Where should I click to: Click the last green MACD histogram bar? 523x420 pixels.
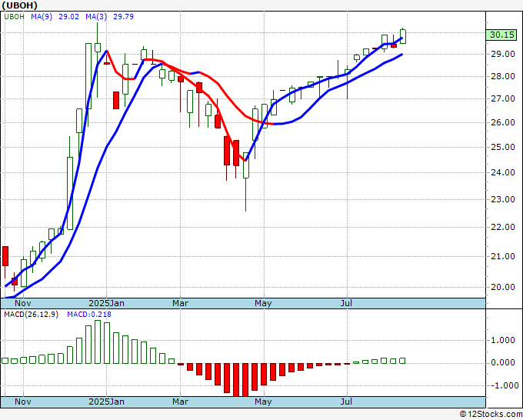click(x=402, y=361)
